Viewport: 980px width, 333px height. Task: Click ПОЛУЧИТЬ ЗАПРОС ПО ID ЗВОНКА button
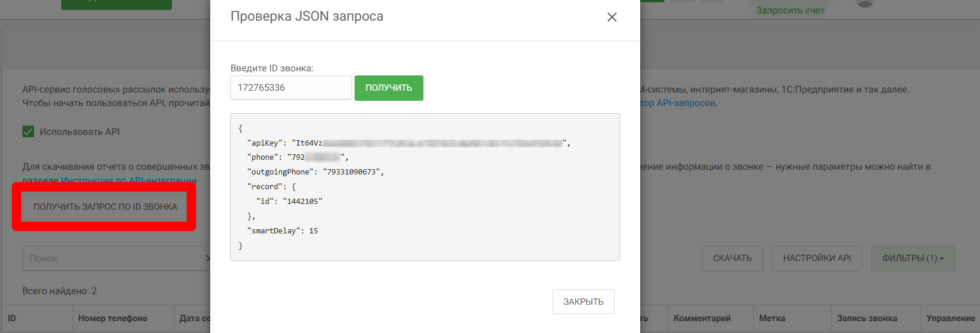click(x=105, y=207)
